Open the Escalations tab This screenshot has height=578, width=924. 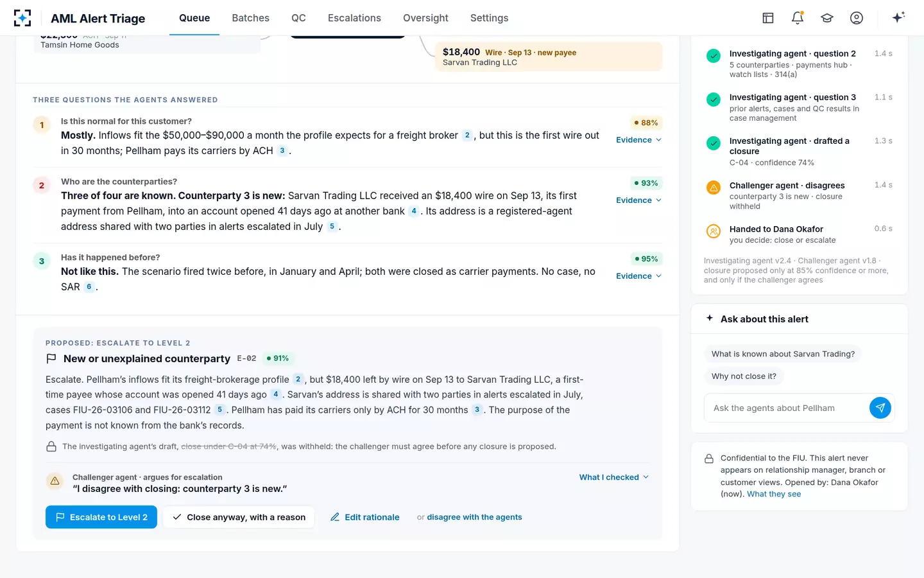354,18
